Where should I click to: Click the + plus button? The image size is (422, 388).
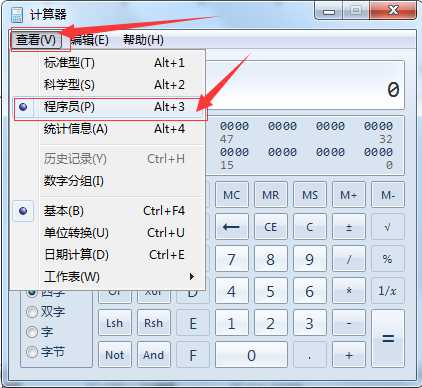(x=349, y=355)
